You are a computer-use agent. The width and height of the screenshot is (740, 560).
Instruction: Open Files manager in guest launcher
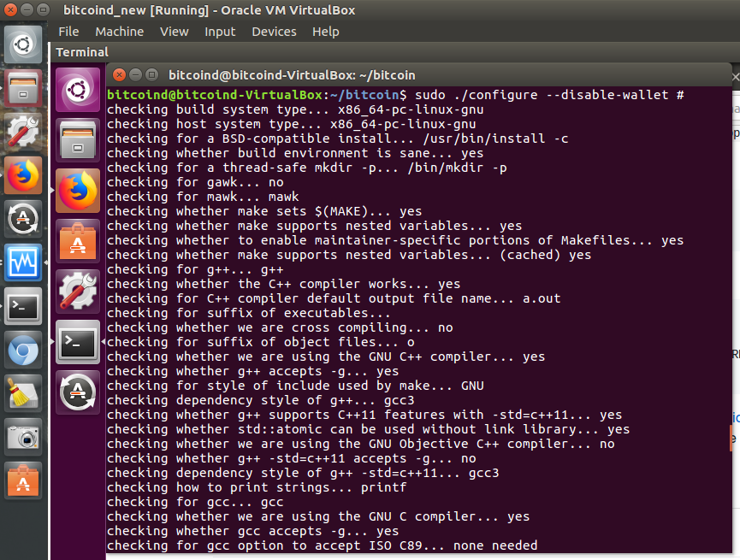pyautogui.click(x=78, y=140)
